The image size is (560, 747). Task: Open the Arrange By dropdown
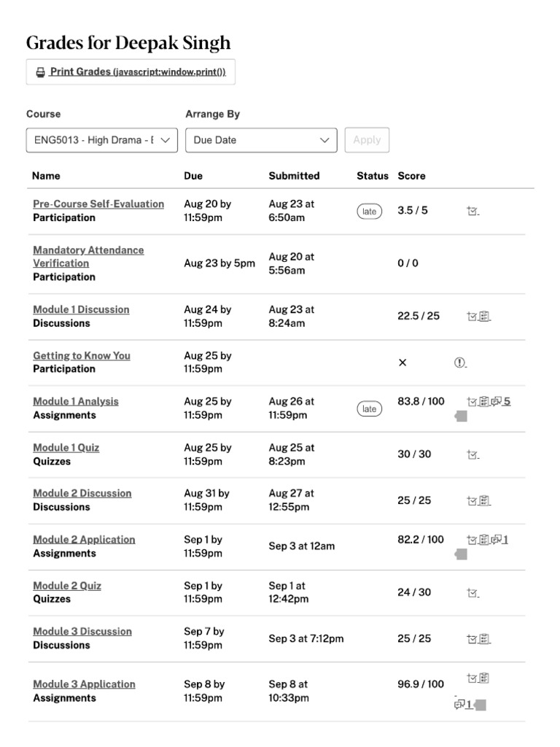click(261, 140)
